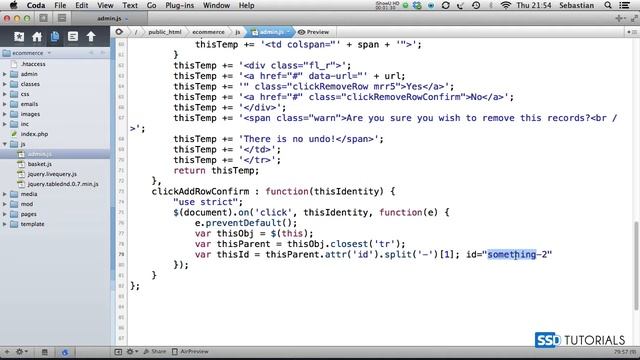Click the editor vertical scrollbar
640x360 pixels.
point(636,265)
